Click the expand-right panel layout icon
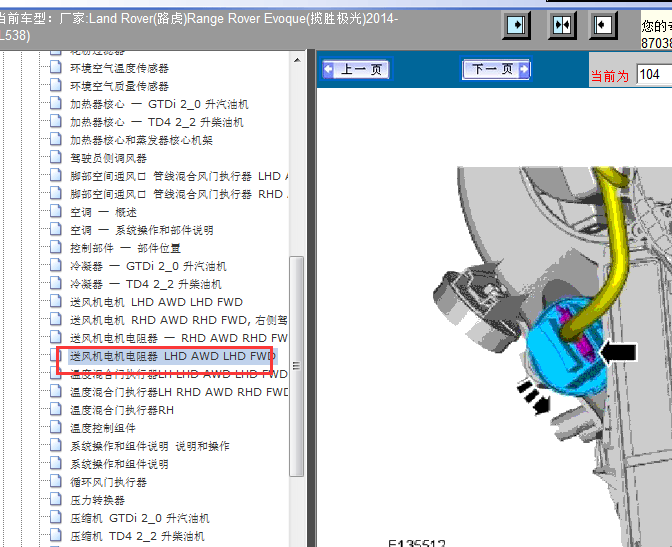Image resolution: width=672 pixels, height=547 pixels. (516, 25)
